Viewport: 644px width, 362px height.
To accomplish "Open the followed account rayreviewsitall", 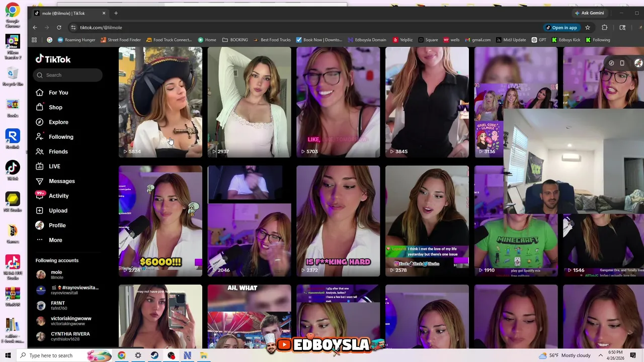I will 67,290.
